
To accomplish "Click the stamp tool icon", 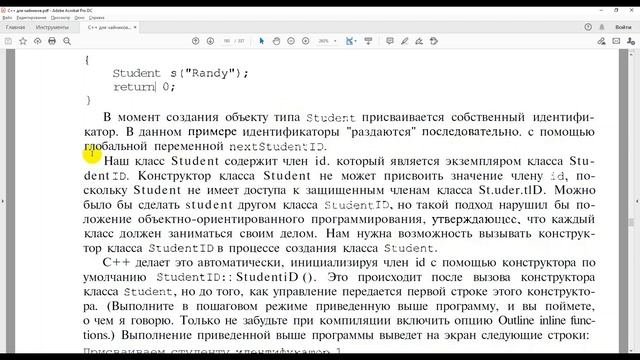I will pyautogui.click(x=434, y=41).
